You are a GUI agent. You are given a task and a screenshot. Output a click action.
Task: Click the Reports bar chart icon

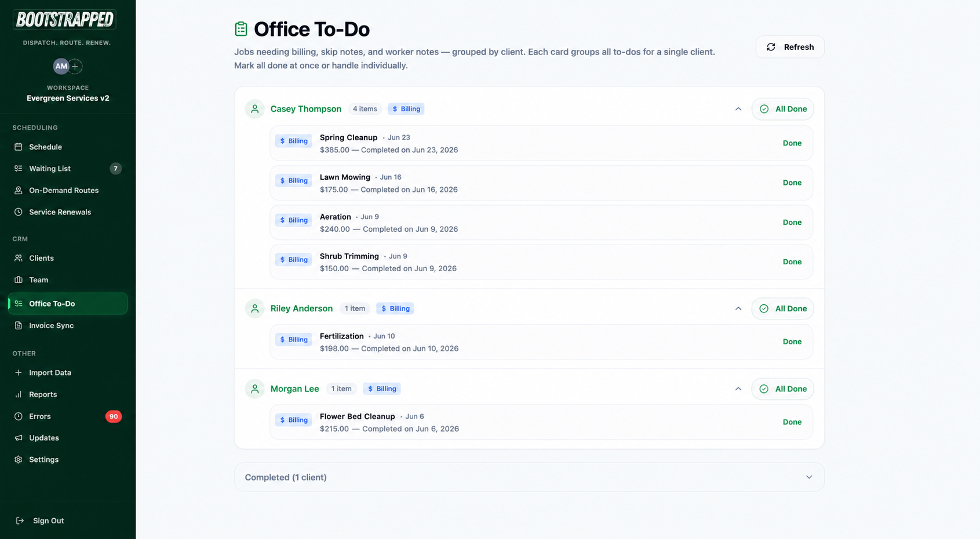click(x=19, y=395)
